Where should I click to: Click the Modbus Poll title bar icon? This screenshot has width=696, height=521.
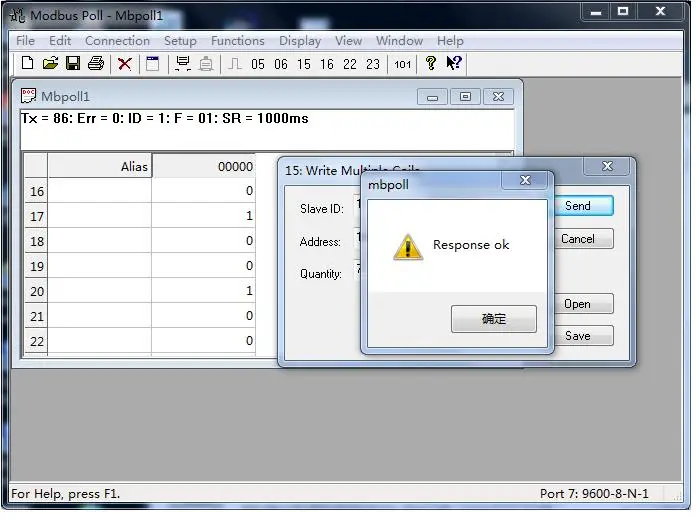pyautogui.click(x=18, y=16)
